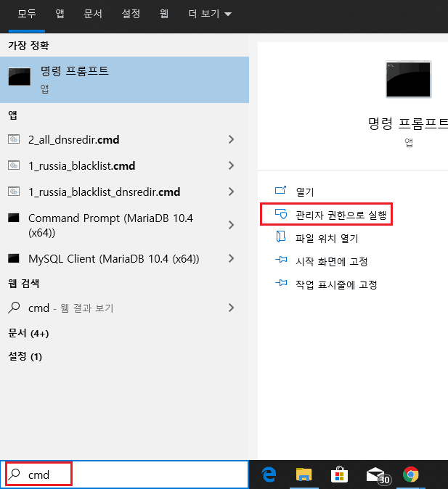This screenshot has height=489, width=448.
Task: Click the large 명령 프롬프트 preview thumbnail
Action: (408, 79)
